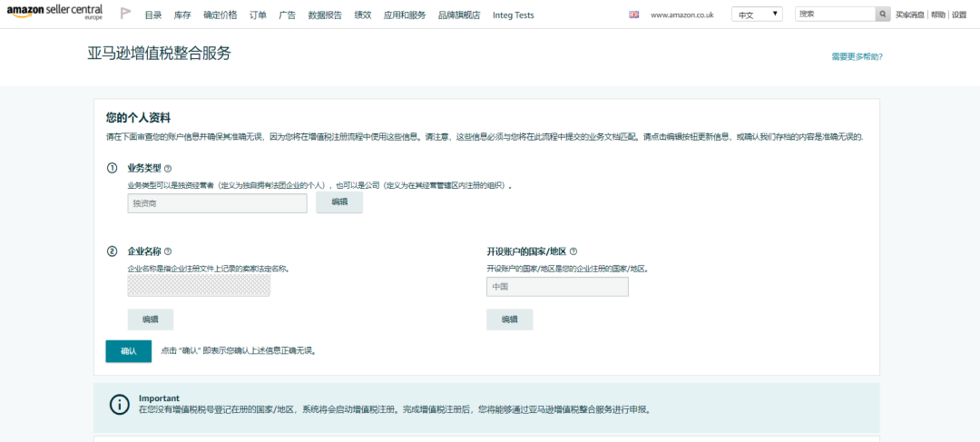Open the 数据报告 menu
The width and height of the screenshot is (980, 442).
pos(325,15)
